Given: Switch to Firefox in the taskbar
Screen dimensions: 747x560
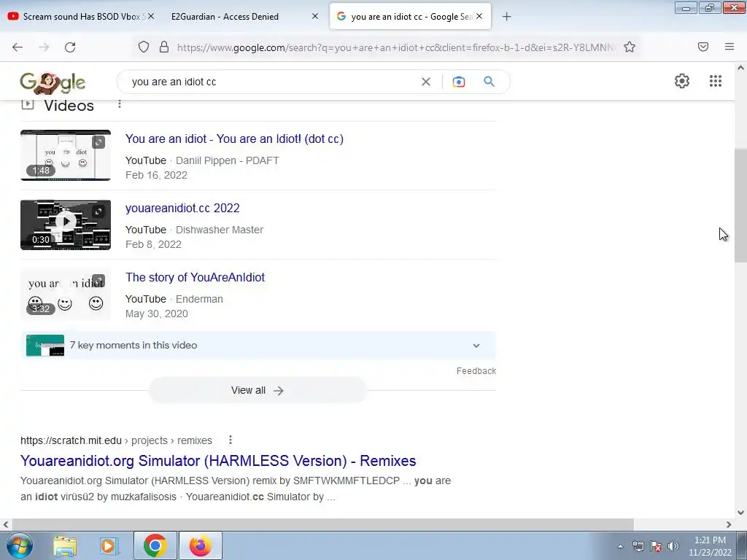Looking at the screenshot, I should point(200,545).
